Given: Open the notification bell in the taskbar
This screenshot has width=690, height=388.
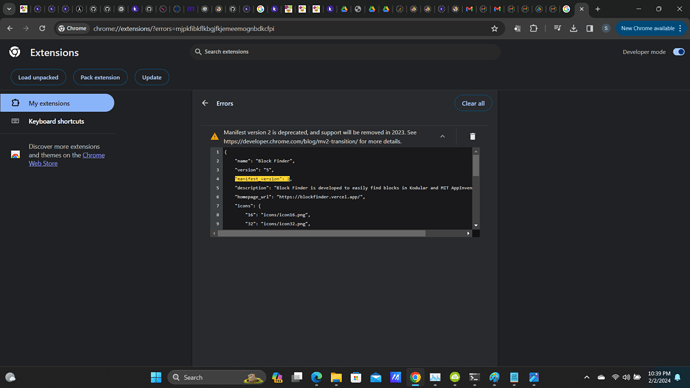Looking at the screenshot, I should pyautogui.click(x=678, y=377).
